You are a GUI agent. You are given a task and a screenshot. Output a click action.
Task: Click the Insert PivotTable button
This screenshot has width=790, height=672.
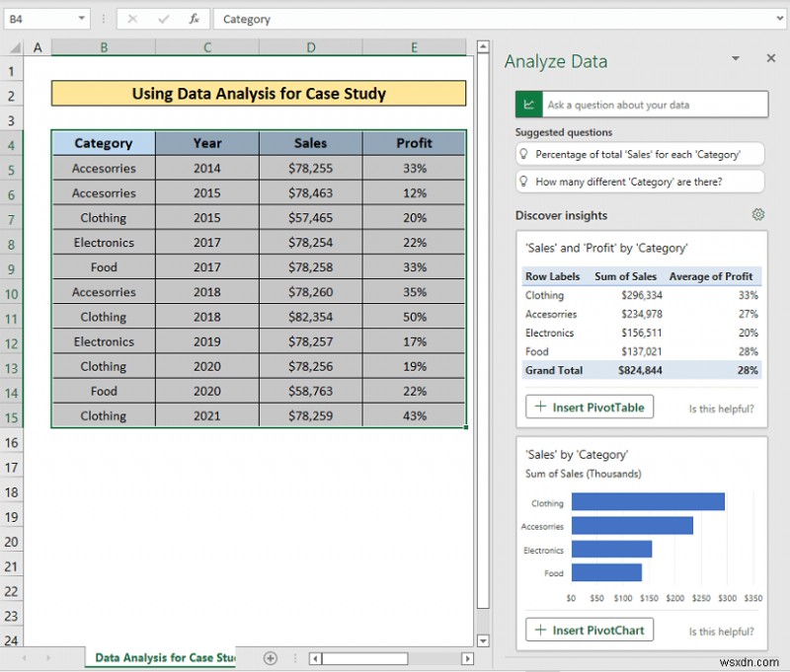coord(589,407)
